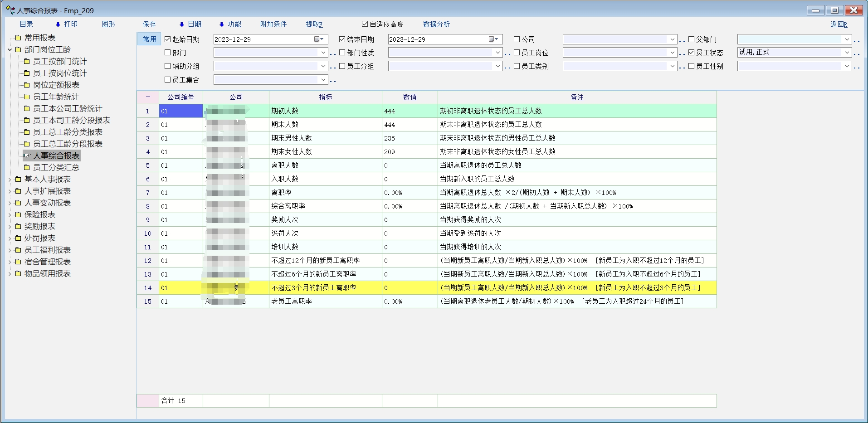This screenshot has width=868, height=423.
Task: Click the folder icon beside 员工年龄统计
Action: tap(27, 97)
